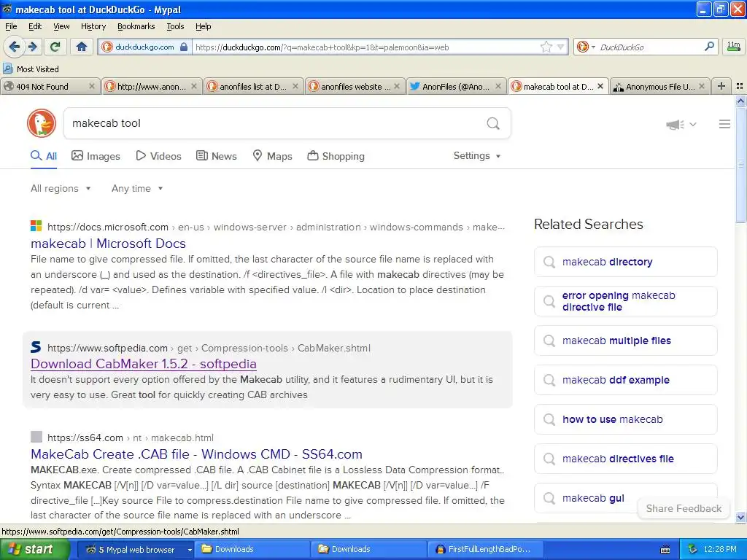Screen dimensions: 747x560
Task: Open Download CabMaker 1.5.2 - softpedia link
Action: click(x=144, y=364)
